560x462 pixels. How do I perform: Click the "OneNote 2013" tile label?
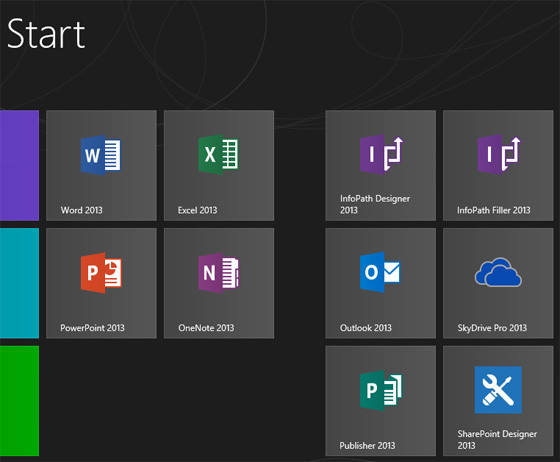coord(206,328)
